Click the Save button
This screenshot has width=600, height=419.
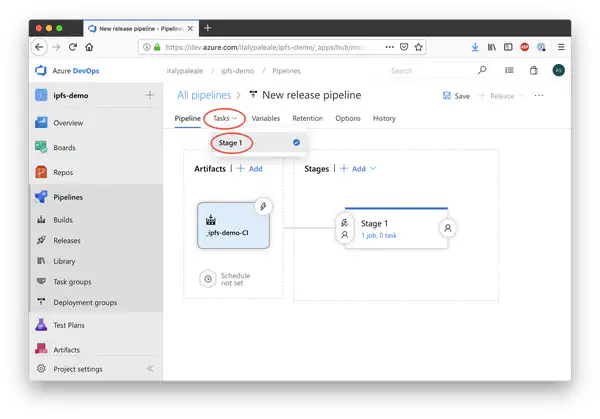456,96
